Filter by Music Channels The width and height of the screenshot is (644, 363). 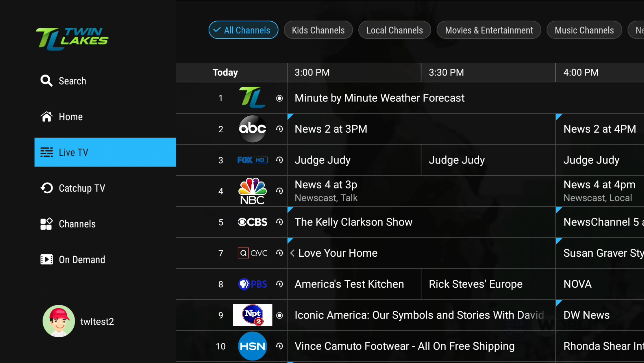pos(584,30)
